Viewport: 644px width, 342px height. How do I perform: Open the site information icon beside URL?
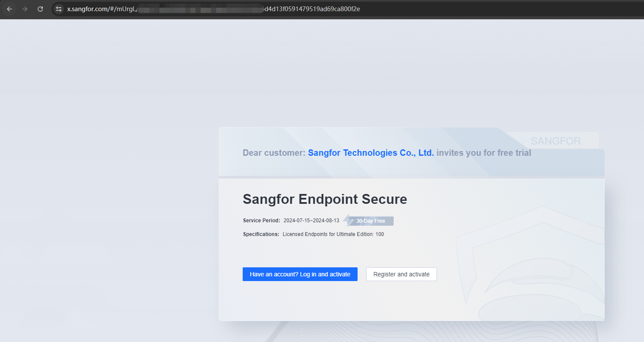point(59,9)
